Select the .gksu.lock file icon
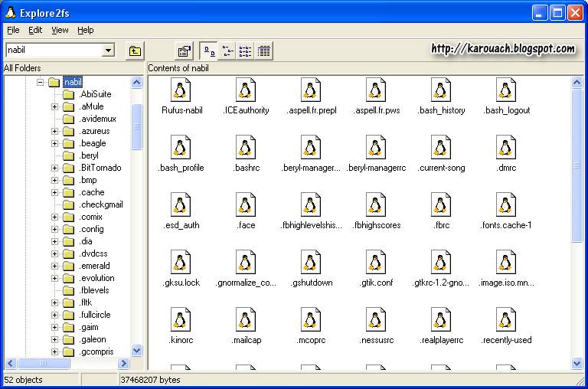 pyautogui.click(x=181, y=262)
